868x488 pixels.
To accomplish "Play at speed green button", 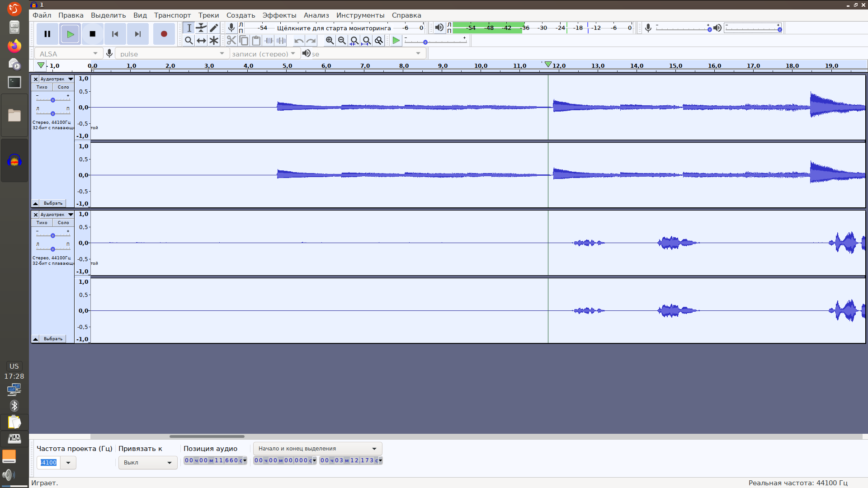I will (x=396, y=41).
